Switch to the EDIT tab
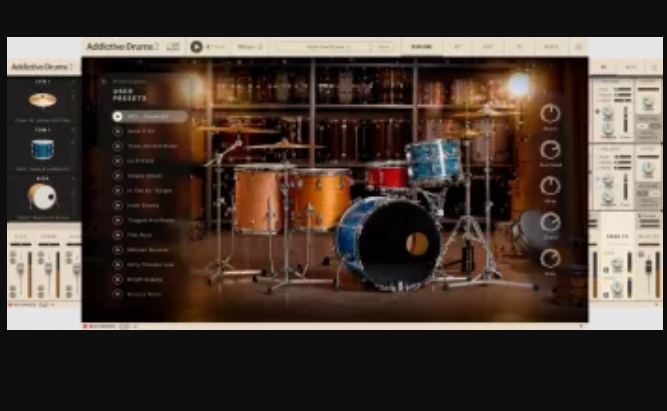The image size is (667, 411). [488, 47]
